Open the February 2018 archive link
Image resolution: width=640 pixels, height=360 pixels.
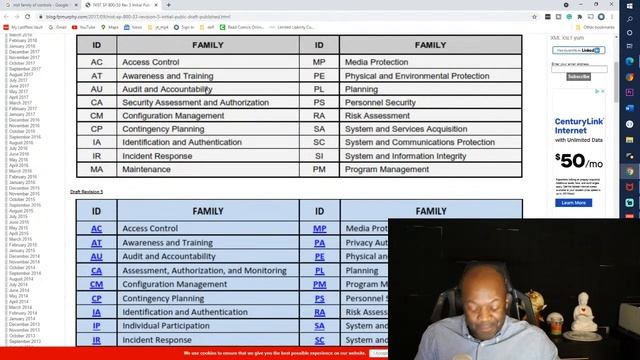23,40
